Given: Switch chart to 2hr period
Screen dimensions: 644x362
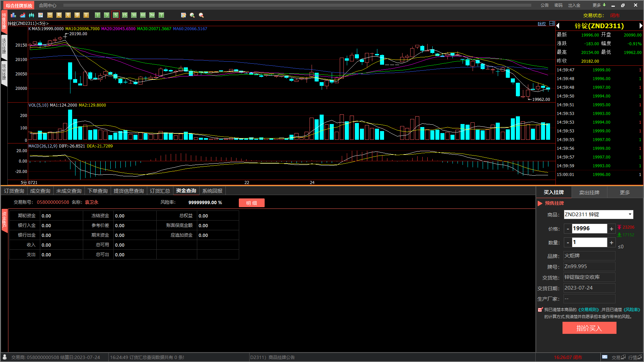Looking at the screenshot, I should point(152,15).
